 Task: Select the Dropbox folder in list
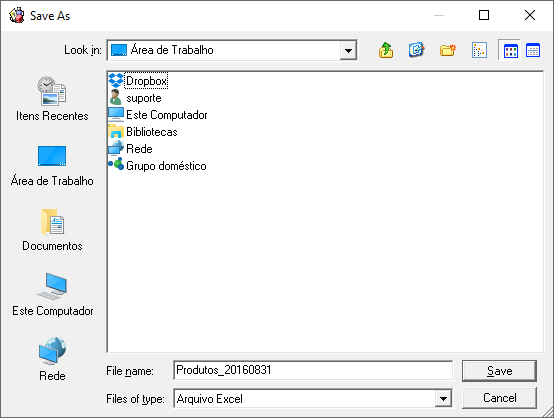(138, 81)
